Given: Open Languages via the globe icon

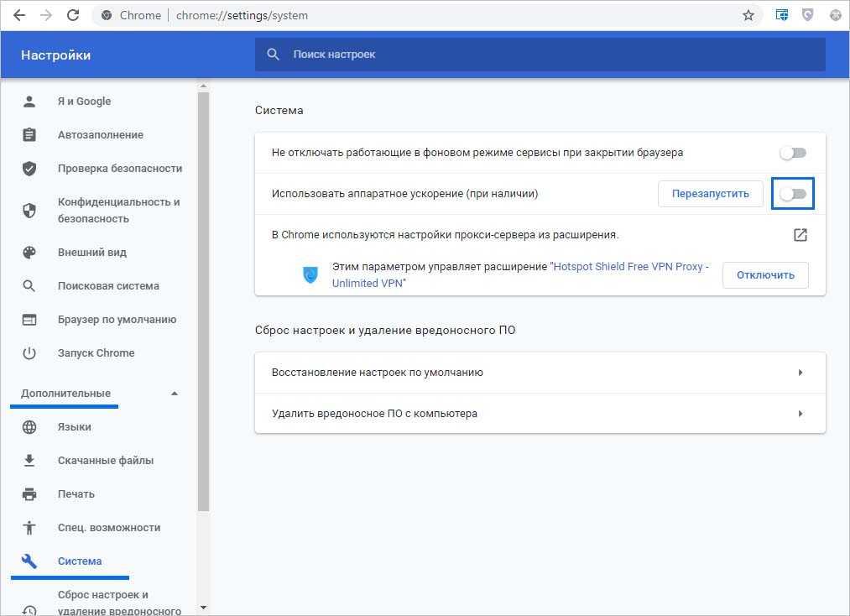Looking at the screenshot, I should coord(29,427).
